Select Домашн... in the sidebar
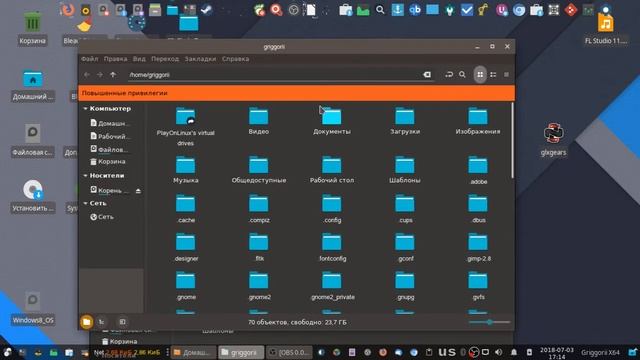This screenshot has height=360, width=640. pos(109,123)
